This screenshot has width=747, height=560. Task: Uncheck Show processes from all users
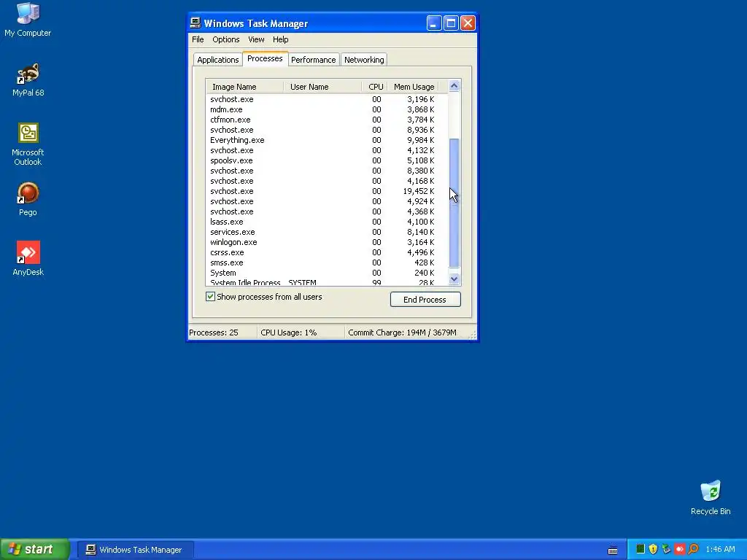(210, 297)
